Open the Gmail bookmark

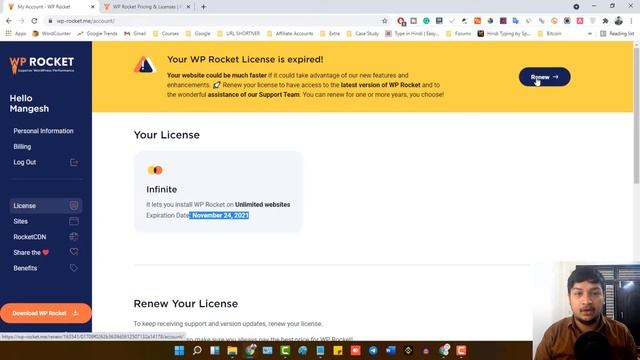pyautogui.click(x=135, y=33)
